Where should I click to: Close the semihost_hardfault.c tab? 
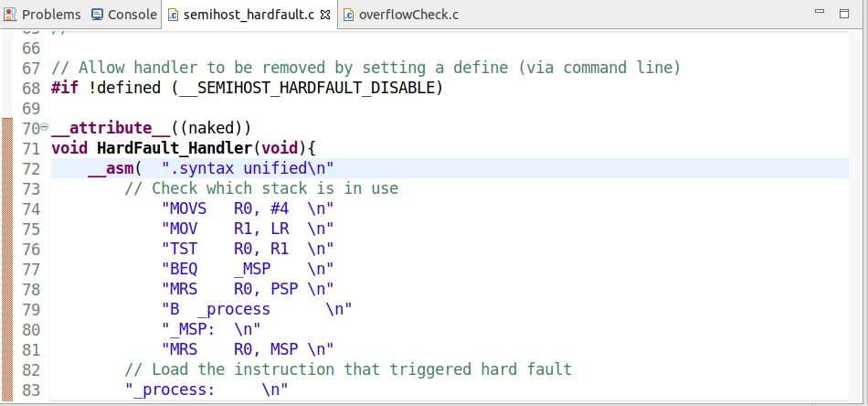[x=325, y=15]
